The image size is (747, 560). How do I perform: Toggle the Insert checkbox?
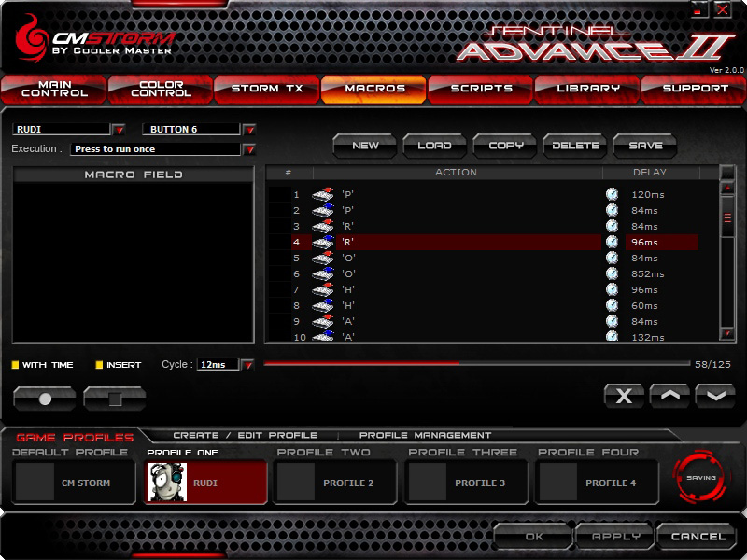(99, 365)
